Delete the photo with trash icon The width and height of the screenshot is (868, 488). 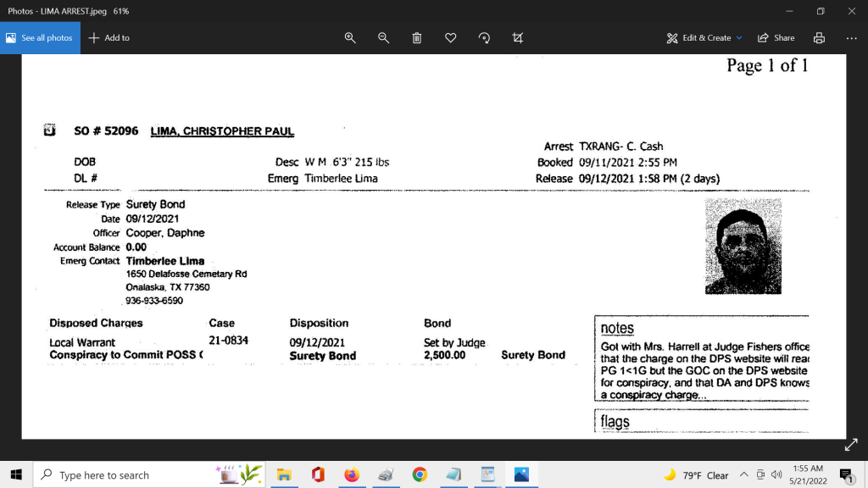417,37
